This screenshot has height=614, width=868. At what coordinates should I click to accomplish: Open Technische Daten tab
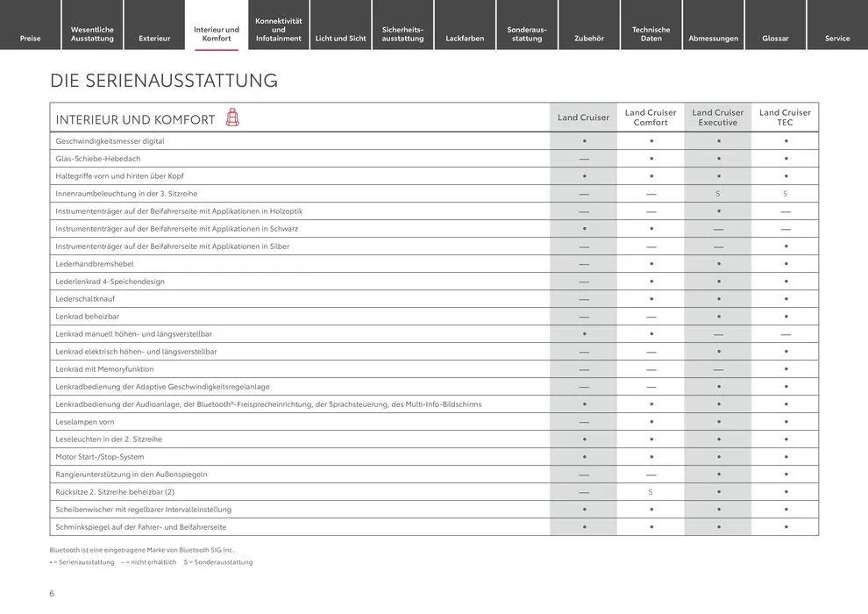651,33
